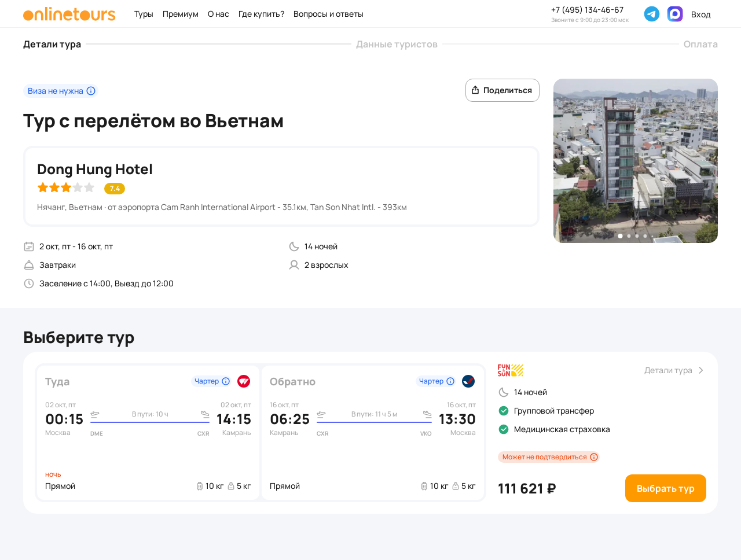Click person icon beside 2 взрослых
Image resolution: width=741 pixels, height=560 pixels.
(294, 265)
